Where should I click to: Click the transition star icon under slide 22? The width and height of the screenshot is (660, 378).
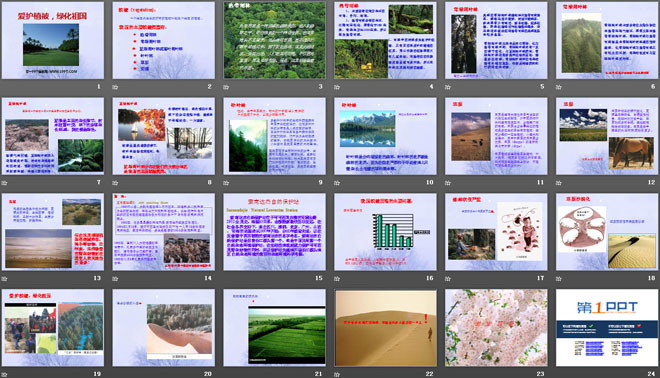(337, 374)
